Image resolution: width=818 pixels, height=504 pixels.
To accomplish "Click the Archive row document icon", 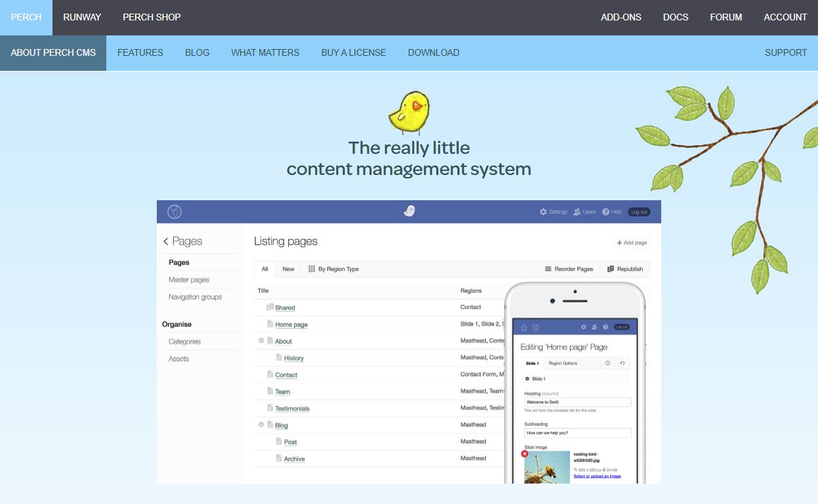I will click(279, 458).
